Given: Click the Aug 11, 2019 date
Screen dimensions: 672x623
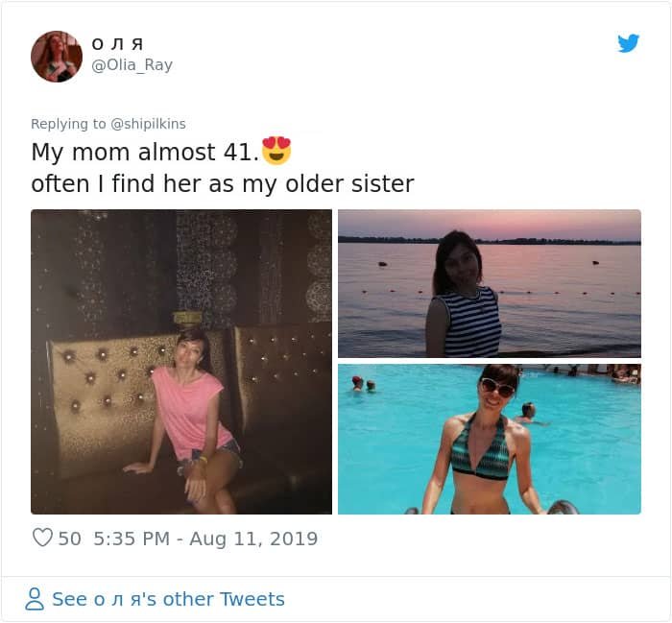Looking at the screenshot, I should (x=253, y=539).
